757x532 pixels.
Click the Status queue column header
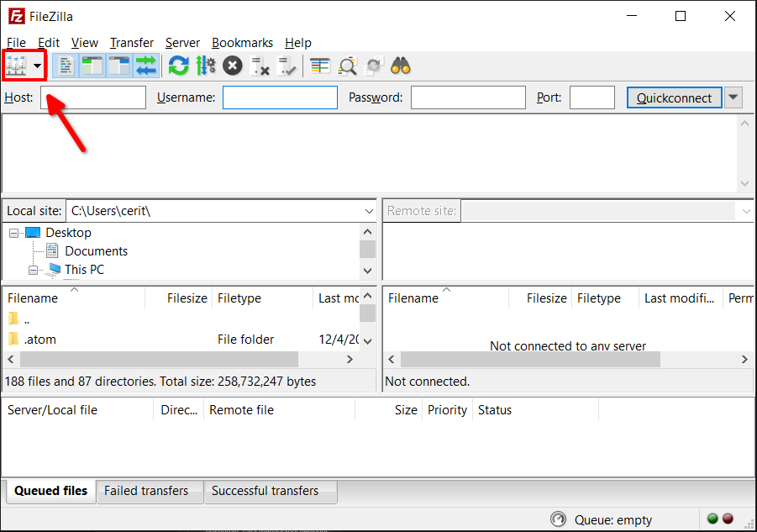pos(536,410)
